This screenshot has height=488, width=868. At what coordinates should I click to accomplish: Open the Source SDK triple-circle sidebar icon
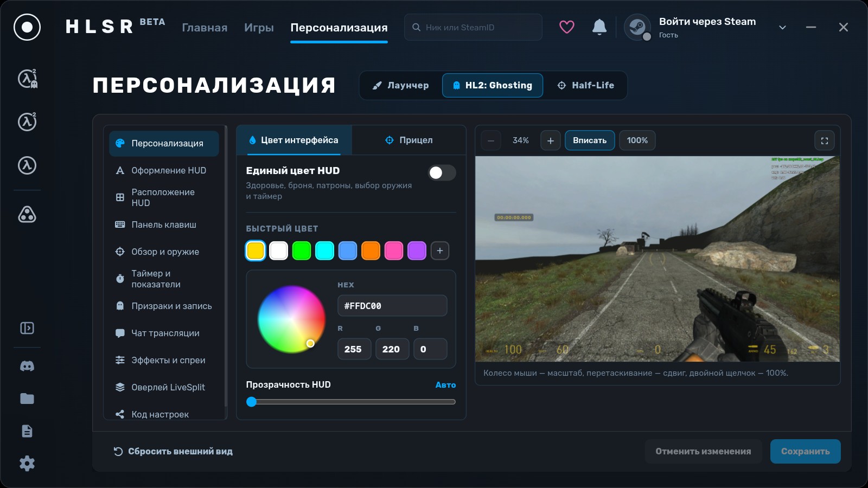coord(27,214)
